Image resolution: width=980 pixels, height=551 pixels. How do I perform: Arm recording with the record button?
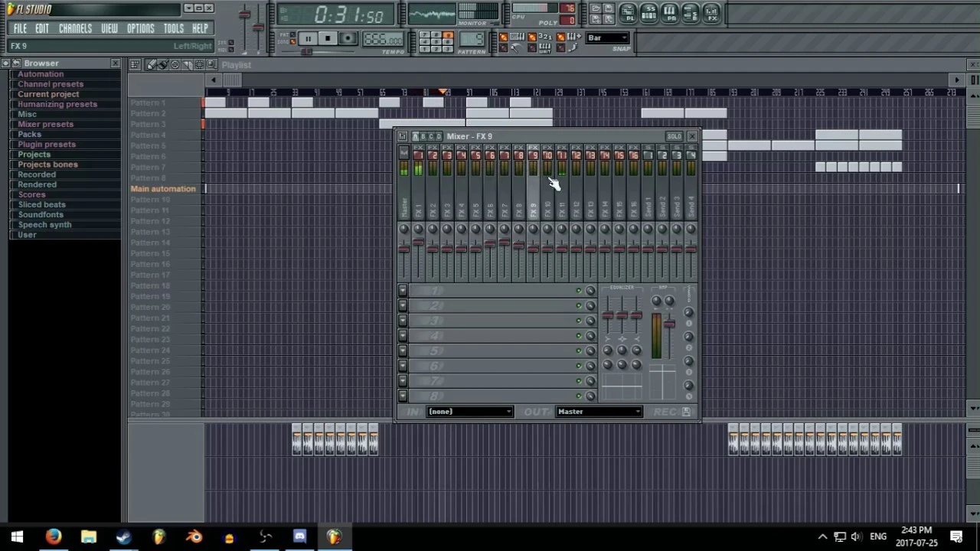pyautogui.click(x=348, y=38)
